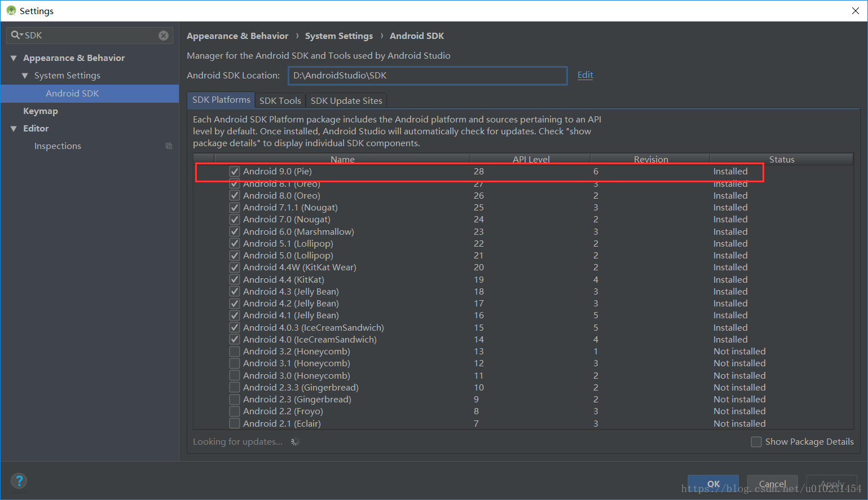Image resolution: width=868 pixels, height=500 pixels.
Task: Click the search magnifier icon in the settings search box
Action: click(16, 35)
